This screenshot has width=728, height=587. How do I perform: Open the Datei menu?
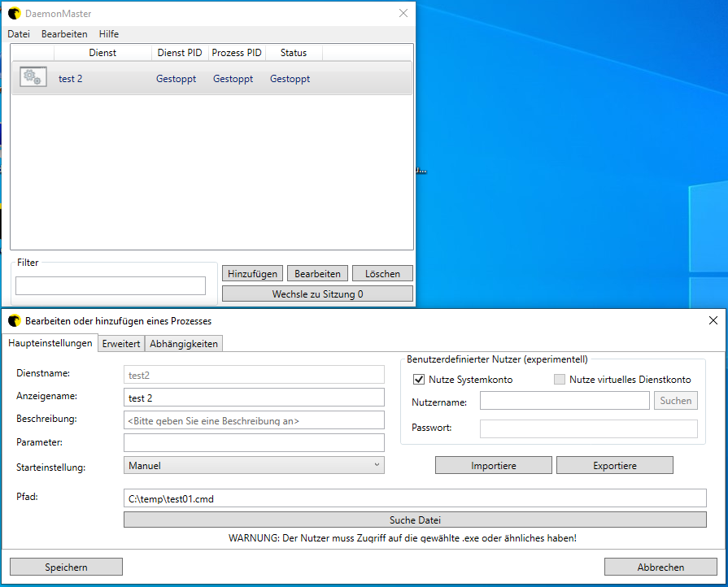tap(19, 34)
